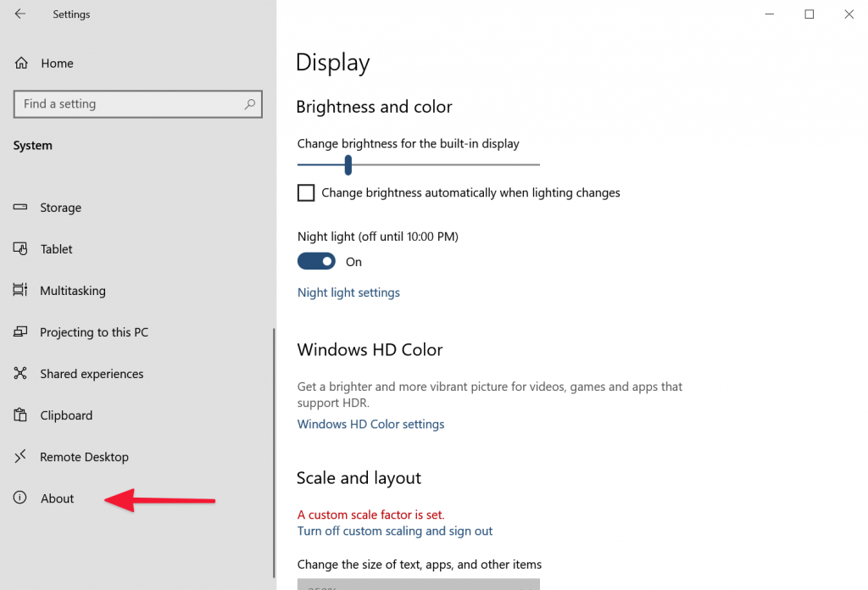Open the size of text dropdown
This screenshot has width=868, height=590.
(x=418, y=585)
